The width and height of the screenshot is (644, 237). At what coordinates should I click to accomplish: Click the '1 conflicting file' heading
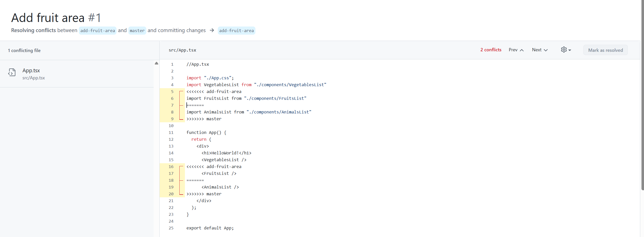24,50
